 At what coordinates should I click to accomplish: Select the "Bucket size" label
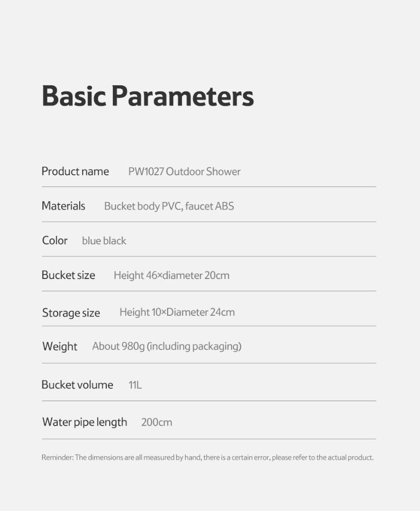click(68, 275)
